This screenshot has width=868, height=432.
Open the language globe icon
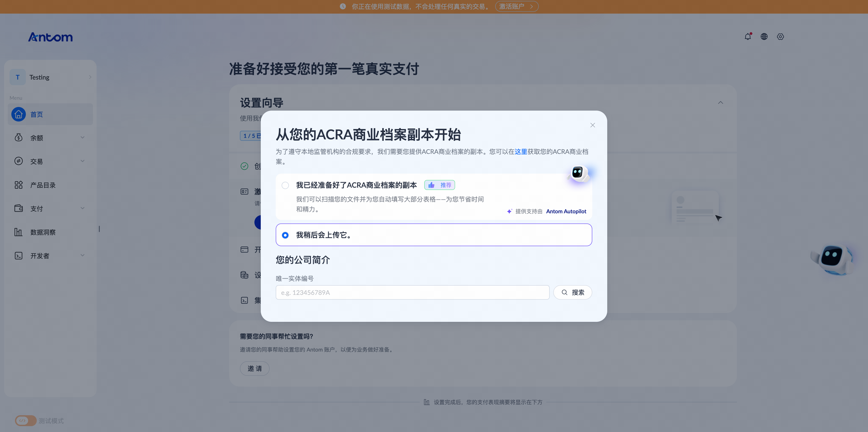coord(764,37)
